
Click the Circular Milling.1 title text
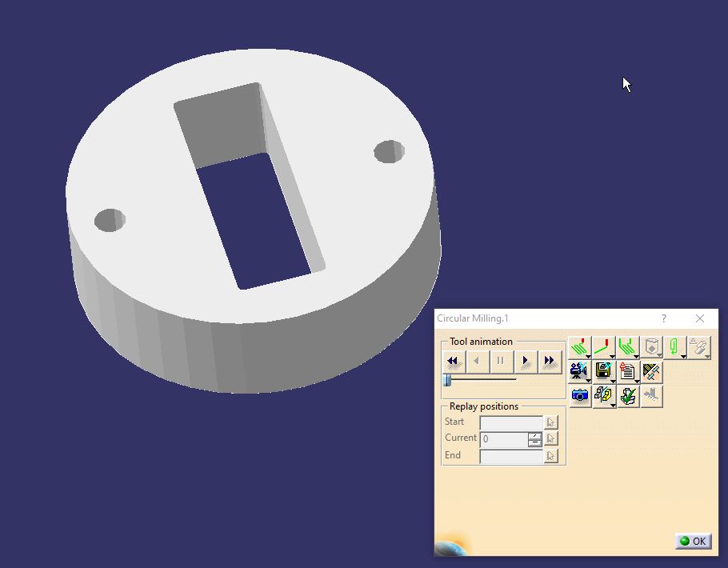click(473, 318)
